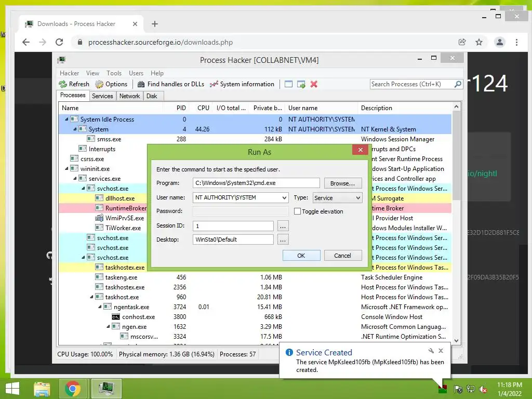Open the Tools menu
This screenshot has height=399, width=532.
(x=114, y=73)
